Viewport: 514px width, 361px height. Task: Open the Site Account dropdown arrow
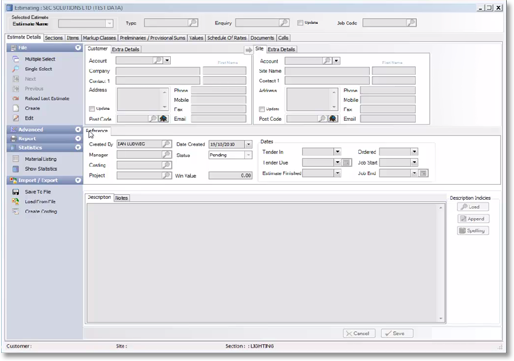pos(336,61)
